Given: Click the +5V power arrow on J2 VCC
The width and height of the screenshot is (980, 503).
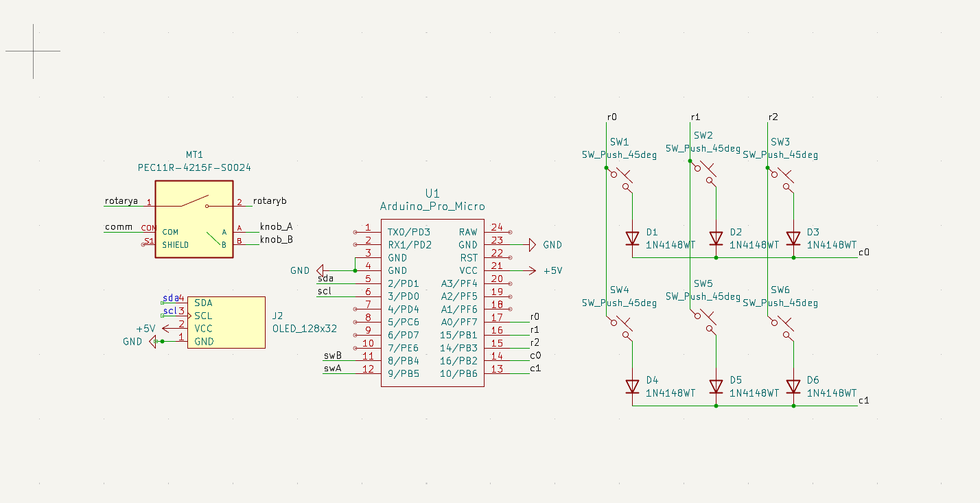Looking at the screenshot, I should click(x=167, y=329).
